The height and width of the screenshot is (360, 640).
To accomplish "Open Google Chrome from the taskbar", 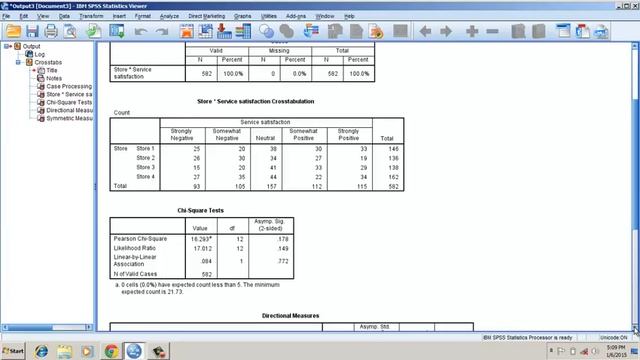I will pyautogui.click(x=111, y=351).
